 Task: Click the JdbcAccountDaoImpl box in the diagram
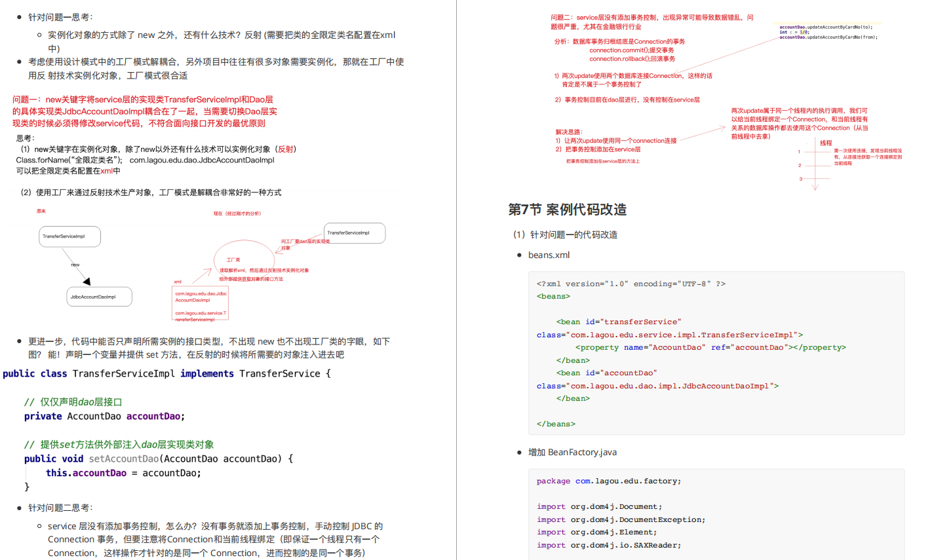[98, 296]
